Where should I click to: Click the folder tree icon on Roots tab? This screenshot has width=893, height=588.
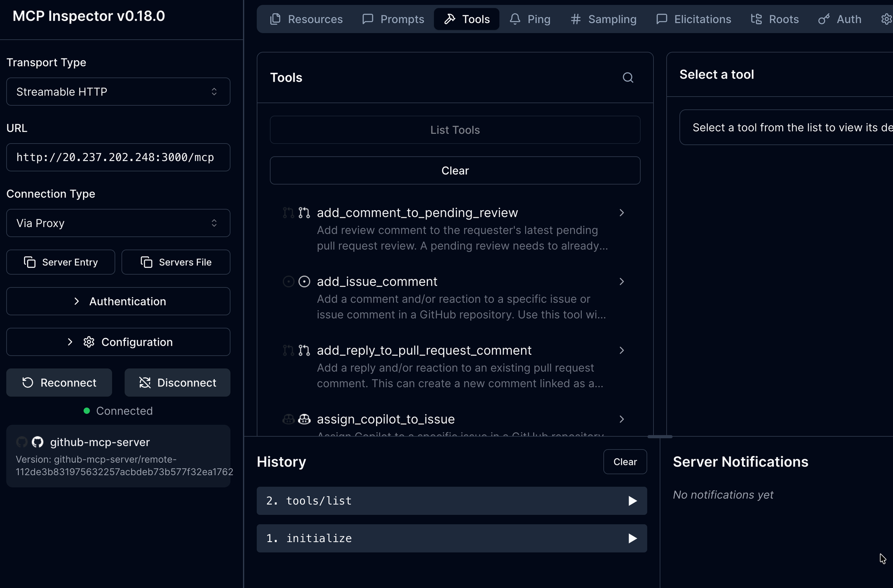tap(756, 19)
